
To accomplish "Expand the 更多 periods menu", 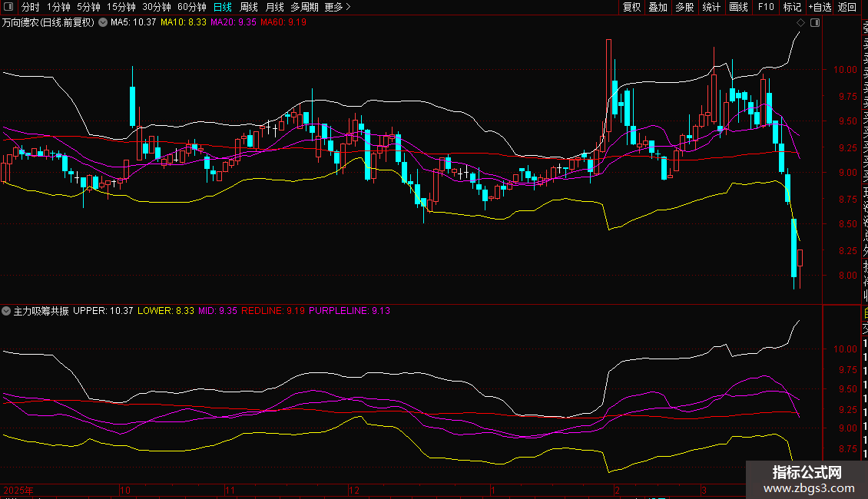I will click(x=337, y=7).
